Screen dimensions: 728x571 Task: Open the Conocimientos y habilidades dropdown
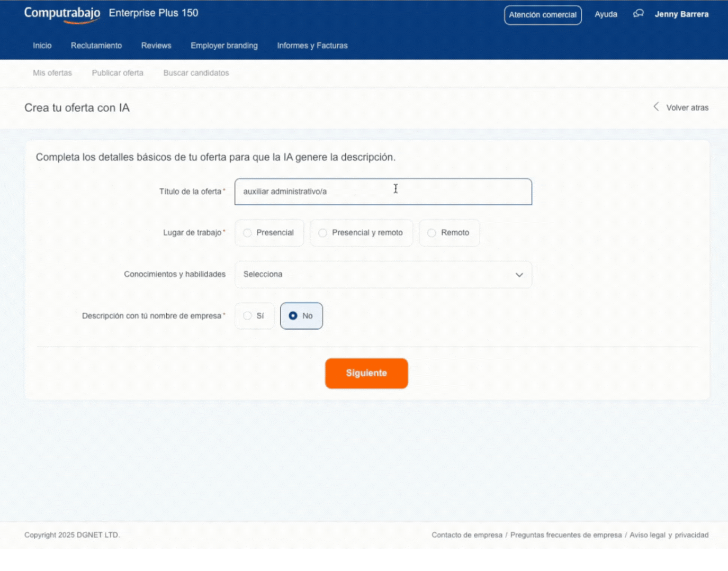pyautogui.click(x=383, y=275)
